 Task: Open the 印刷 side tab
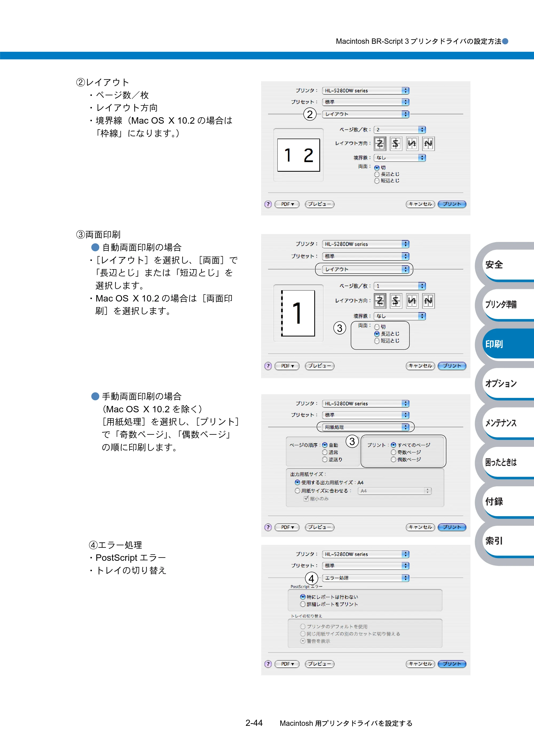(509, 344)
